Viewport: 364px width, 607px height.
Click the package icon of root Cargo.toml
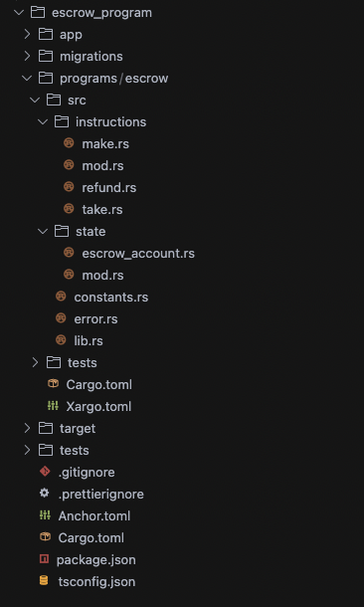[x=46, y=537]
